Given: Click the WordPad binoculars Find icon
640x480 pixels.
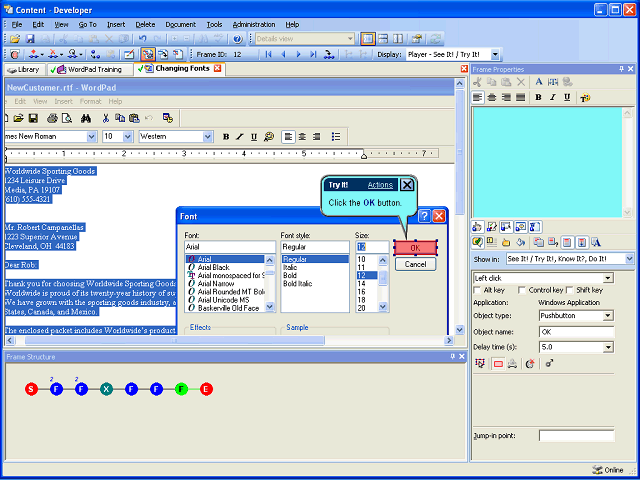Looking at the screenshot, I should coord(86,118).
